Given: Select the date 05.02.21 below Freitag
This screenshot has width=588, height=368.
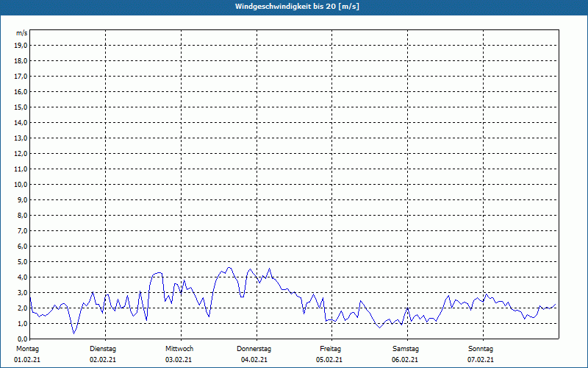Looking at the screenshot, I should click(330, 360).
